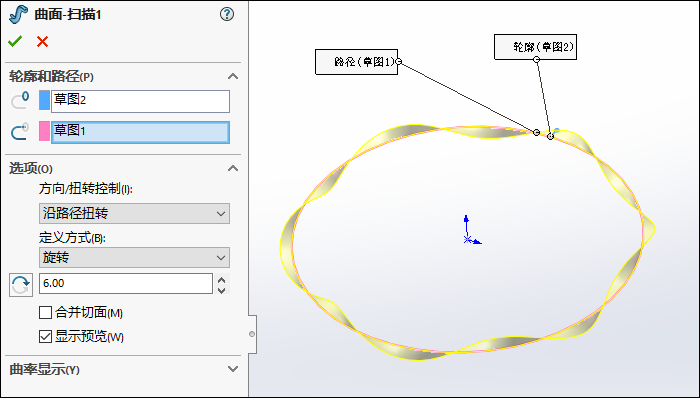Viewport: 700px width, 398px height.
Task: Click the 轮廓(草图2) callout label
Action: pyautogui.click(x=535, y=47)
